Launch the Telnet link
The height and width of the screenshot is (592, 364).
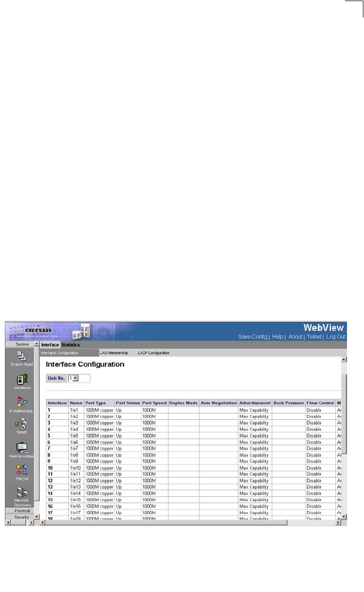click(314, 337)
